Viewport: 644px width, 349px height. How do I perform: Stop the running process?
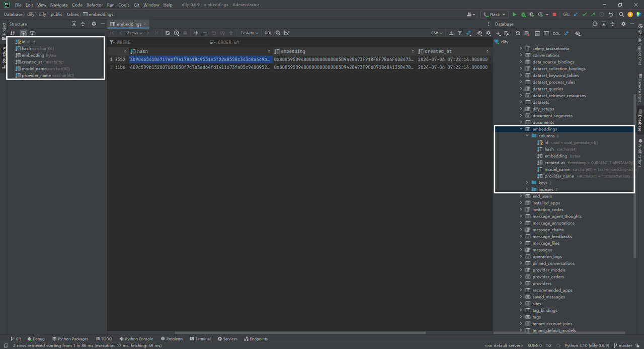[555, 15]
